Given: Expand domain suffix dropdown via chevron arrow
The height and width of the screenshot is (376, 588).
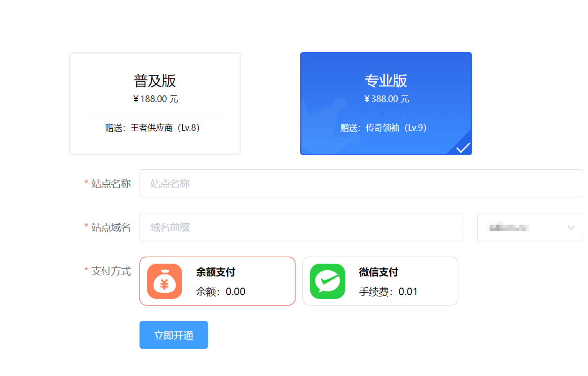Looking at the screenshot, I should tap(571, 227).
